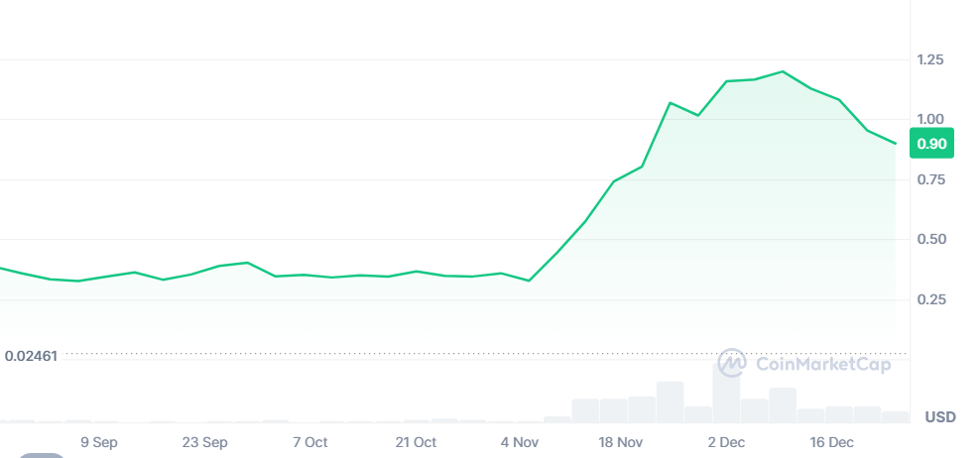Viewport: 980px width, 458px height.
Task: Click the 21 Oct date label
Action: 416,442
